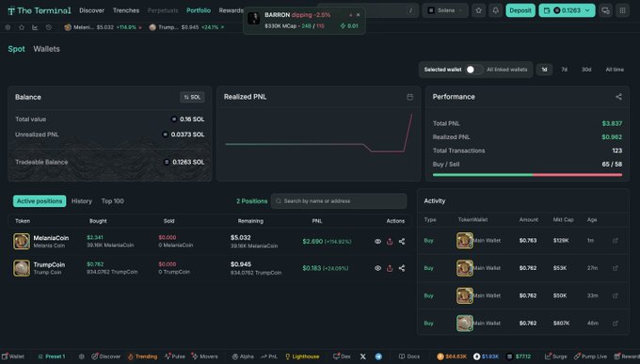Viewport: 640px width, 364px height.
Task: Expand the 0.1263 wallet balance dropdown
Action: (567, 10)
